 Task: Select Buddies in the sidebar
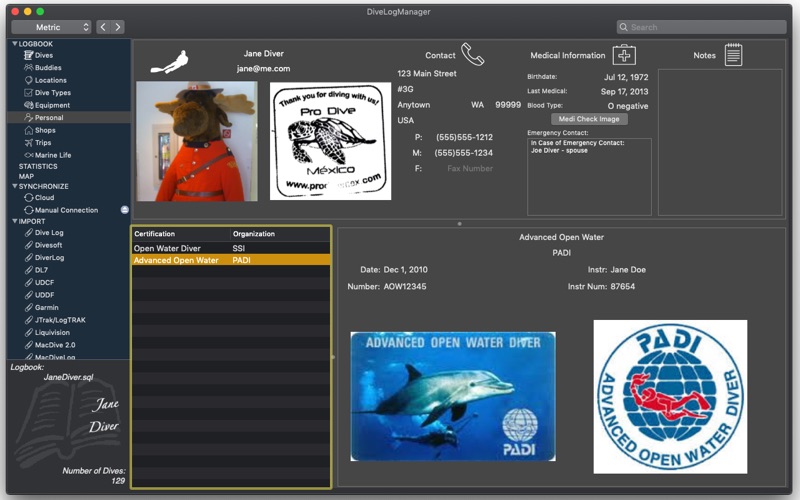point(49,68)
